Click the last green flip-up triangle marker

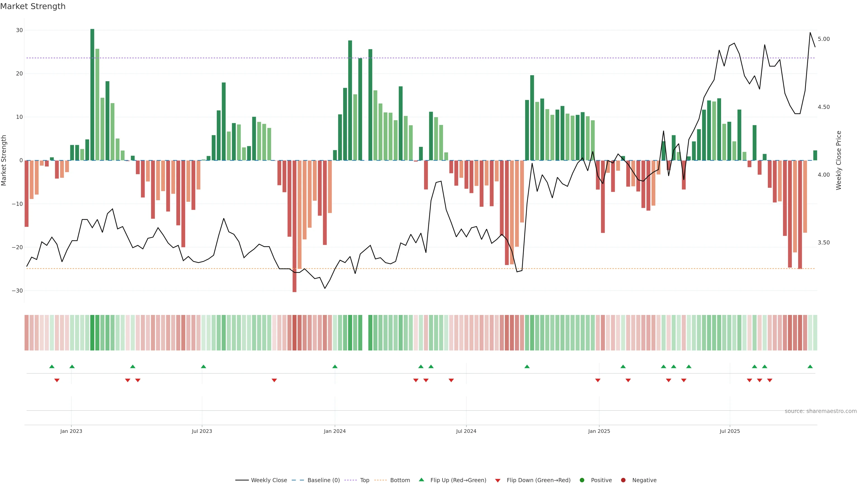810,366
